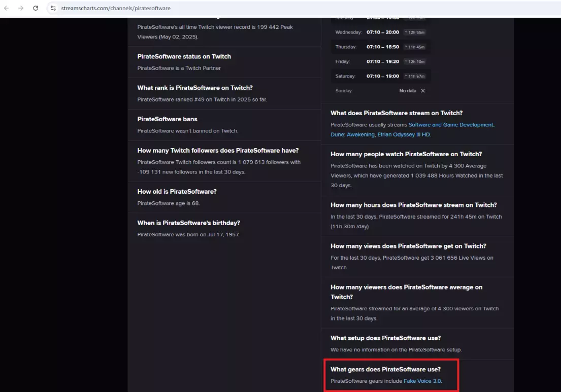Image resolution: width=561 pixels, height=392 pixels.
Task: Click the '~11h 57m' duration badge for Saturday
Action: click(x=415, y=77)
